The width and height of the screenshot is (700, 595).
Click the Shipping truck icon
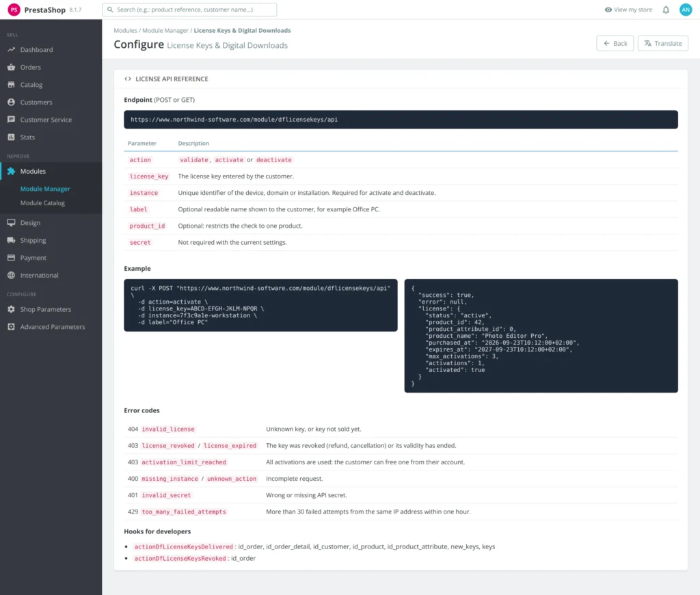[x=11, y=240]
